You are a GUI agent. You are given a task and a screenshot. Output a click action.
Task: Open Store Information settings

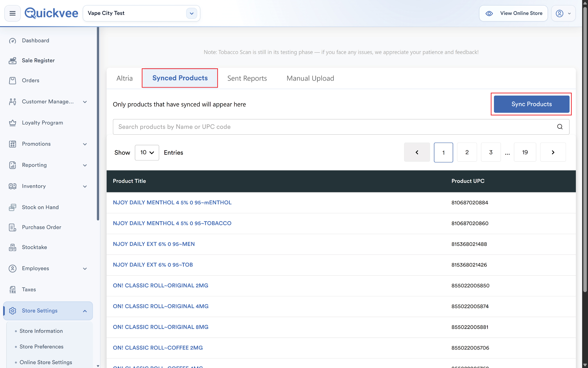tap(41, 331)
